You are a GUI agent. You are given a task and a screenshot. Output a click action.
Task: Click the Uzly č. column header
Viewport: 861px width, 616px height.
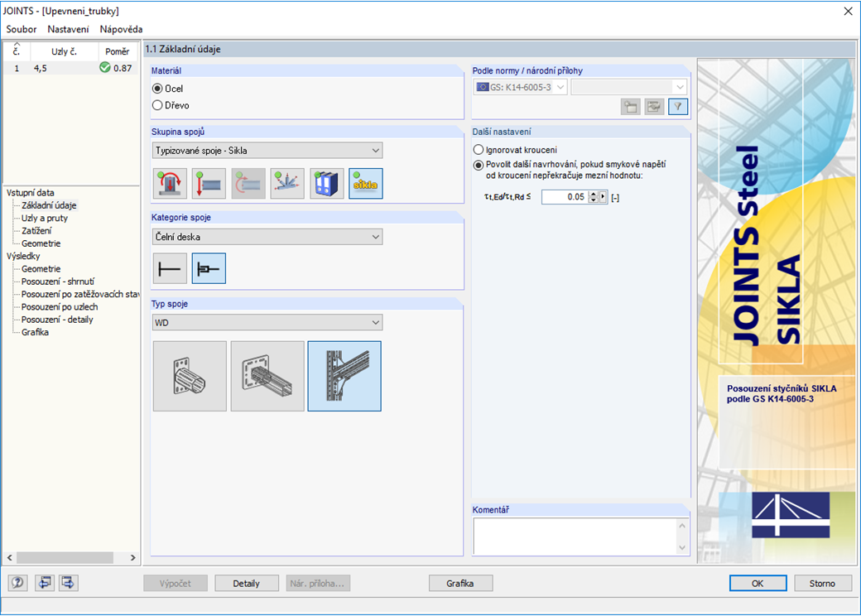coord(65,51)
